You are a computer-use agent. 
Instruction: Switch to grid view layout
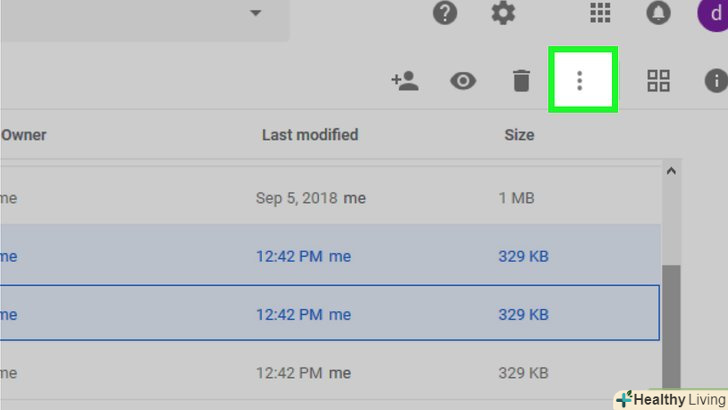coord(658,81)
